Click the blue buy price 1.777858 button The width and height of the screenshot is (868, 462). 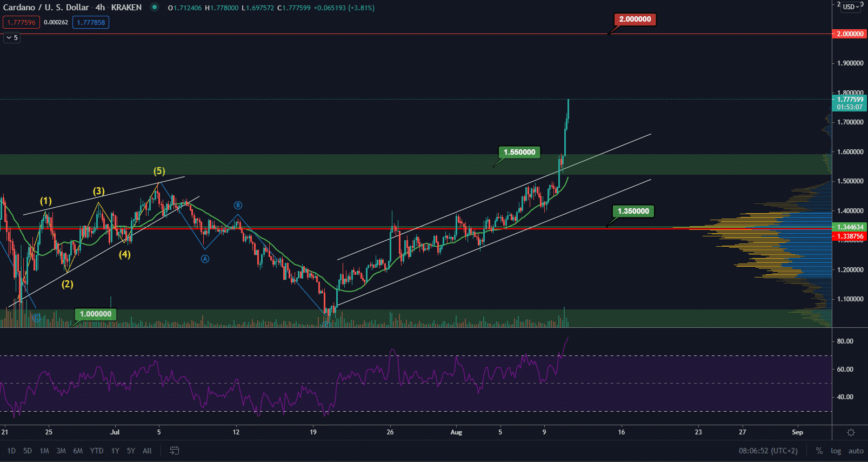click(x=91, y=22)
